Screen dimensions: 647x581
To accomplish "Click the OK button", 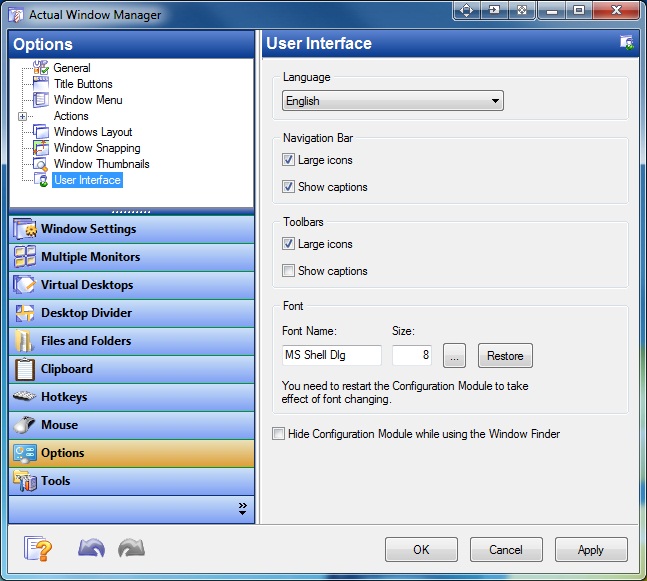I will tap(421, 549).
